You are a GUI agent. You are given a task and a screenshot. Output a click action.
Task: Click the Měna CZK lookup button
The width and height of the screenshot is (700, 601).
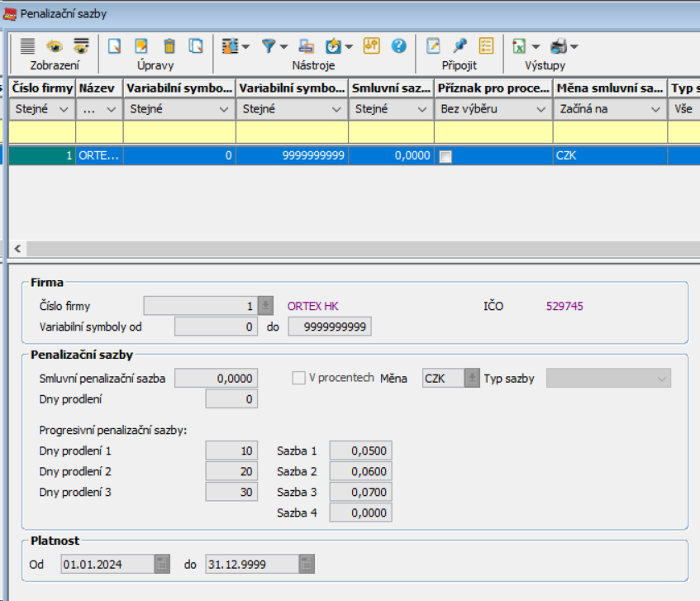tap(471, 379)
